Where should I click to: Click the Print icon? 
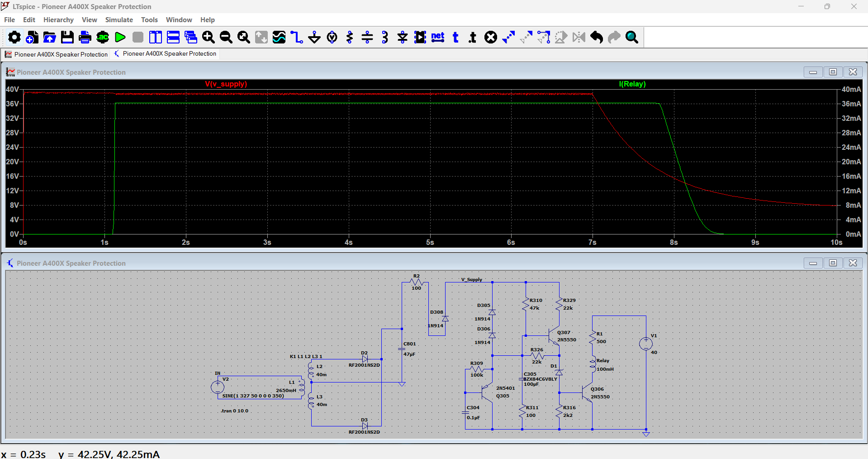tap(85, 37)
